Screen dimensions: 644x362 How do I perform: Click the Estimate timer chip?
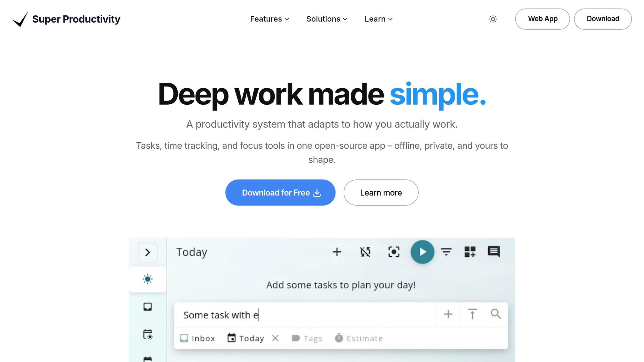tap(359, 338)
